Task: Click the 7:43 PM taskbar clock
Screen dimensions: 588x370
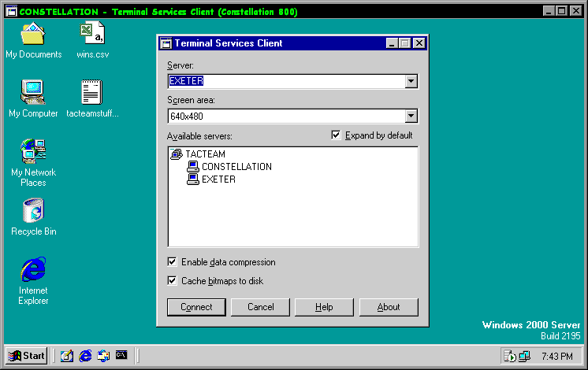Action: click(x=557, y=356)
